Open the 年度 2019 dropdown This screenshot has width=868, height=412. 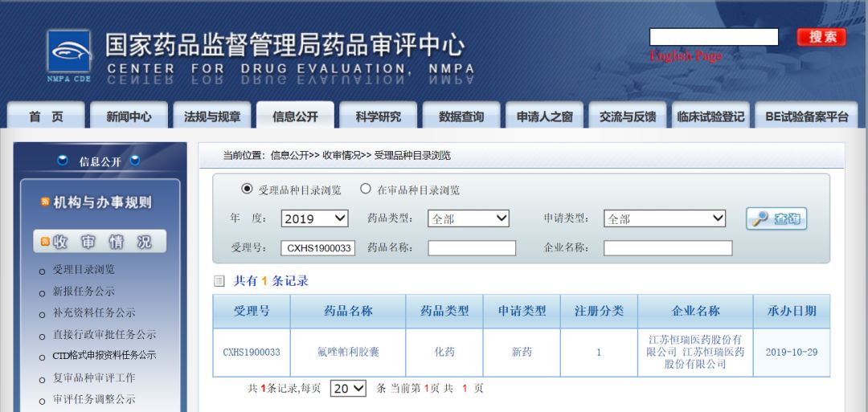(x=314, y=218)
